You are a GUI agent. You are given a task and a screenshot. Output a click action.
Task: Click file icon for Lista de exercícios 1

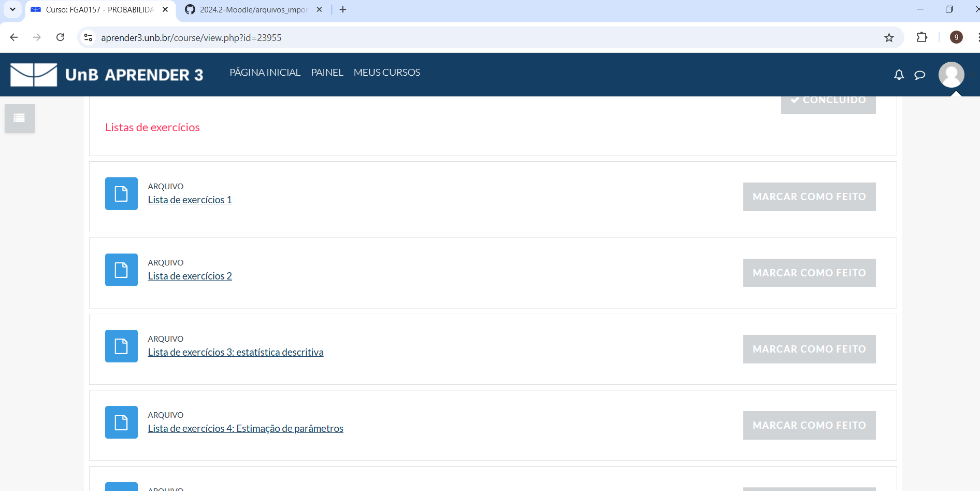[121, 193]
